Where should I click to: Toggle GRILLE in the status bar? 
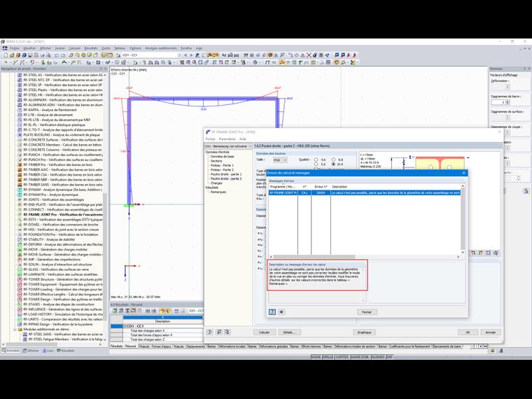tap(328, 357)
